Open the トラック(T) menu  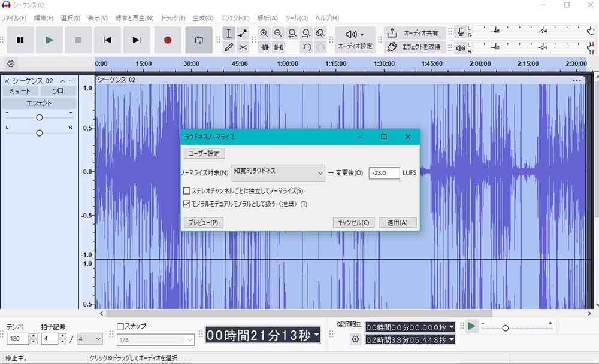click(x=173, y=18)
